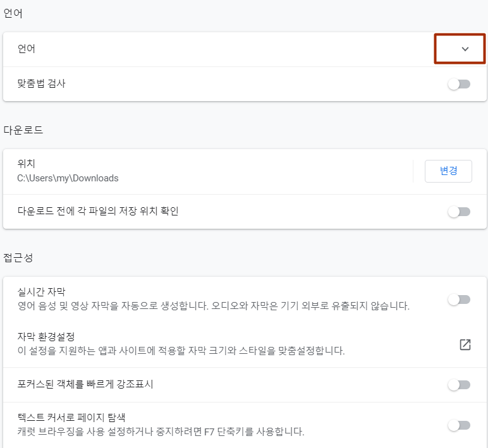This screenshot has height=448, width=488.
Task: Click the 위치 label in downloads
Action: coord(27,164)
